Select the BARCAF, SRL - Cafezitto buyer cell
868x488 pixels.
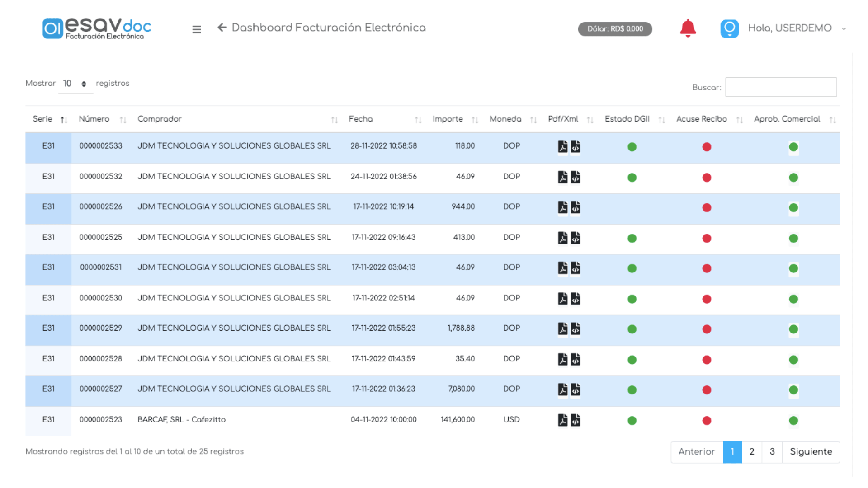coord(182,420)
